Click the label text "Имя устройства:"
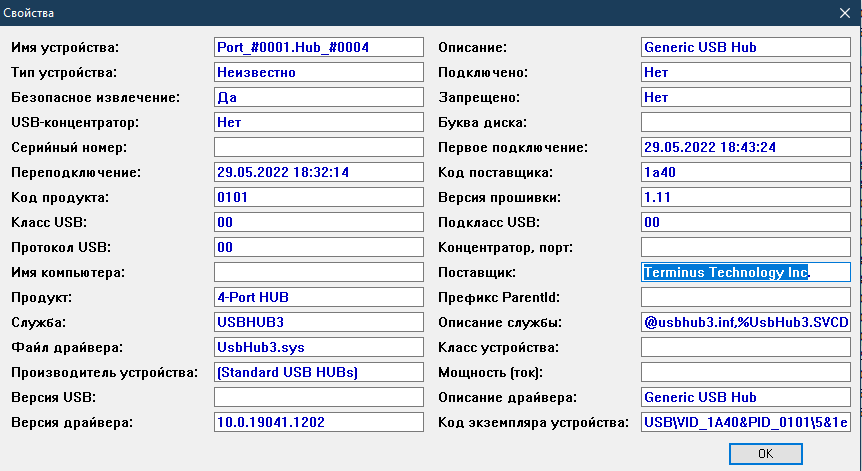Screen dimensions: 862x471 point(65,48)
